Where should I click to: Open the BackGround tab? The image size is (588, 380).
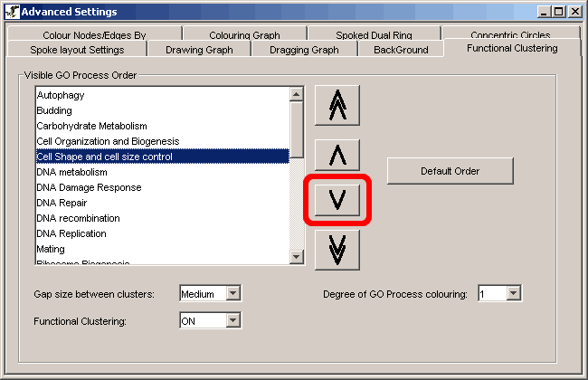pos(401,50)
